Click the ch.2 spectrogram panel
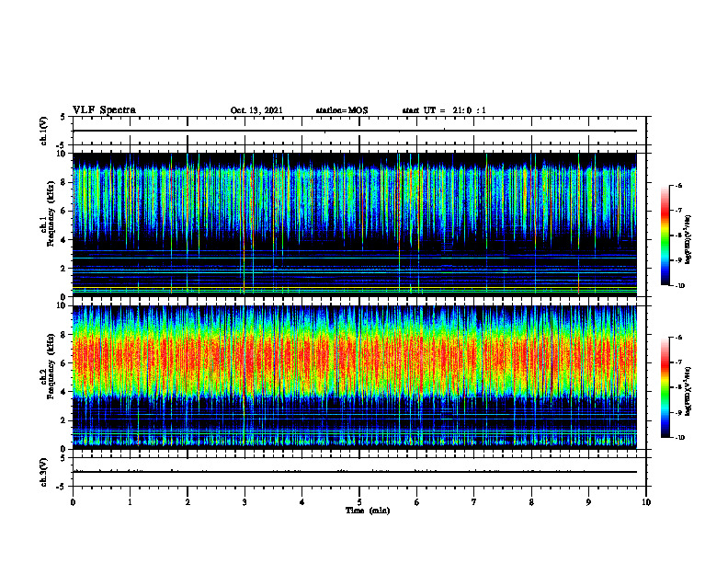The image size is (728, 563). point(355,377)
